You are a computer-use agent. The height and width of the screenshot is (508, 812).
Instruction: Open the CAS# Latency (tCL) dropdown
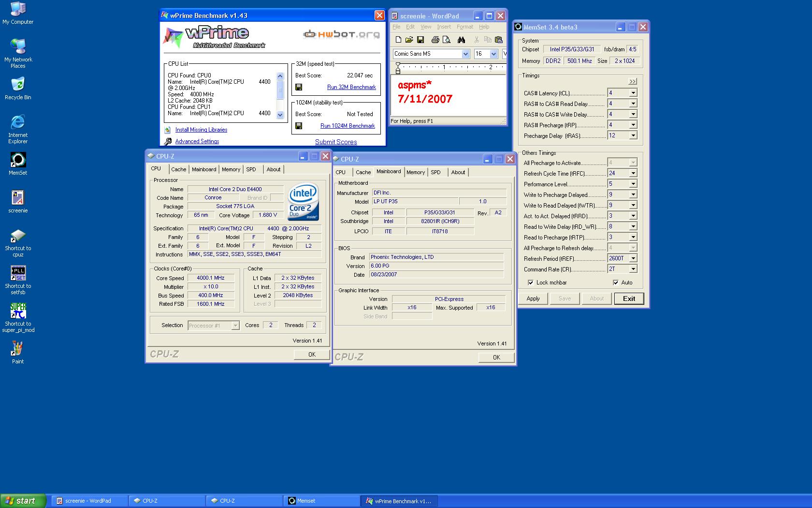633,93
